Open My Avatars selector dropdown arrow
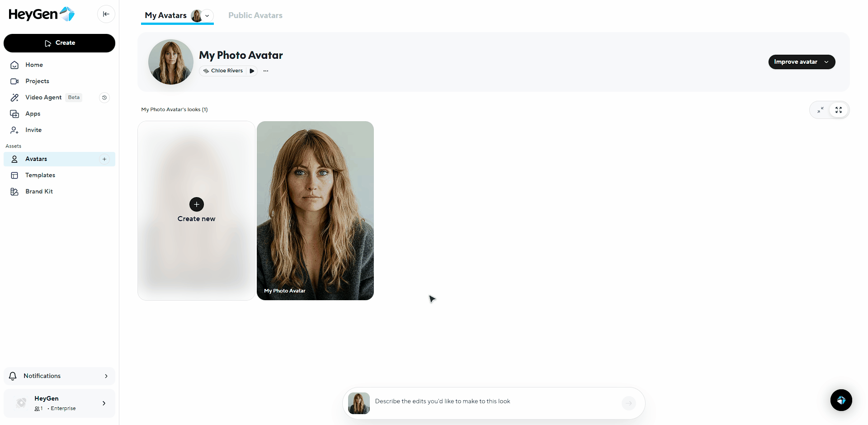 207,16
